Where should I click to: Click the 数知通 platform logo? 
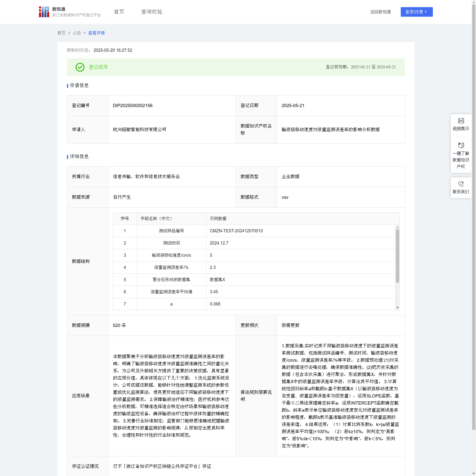click(44, 12)
